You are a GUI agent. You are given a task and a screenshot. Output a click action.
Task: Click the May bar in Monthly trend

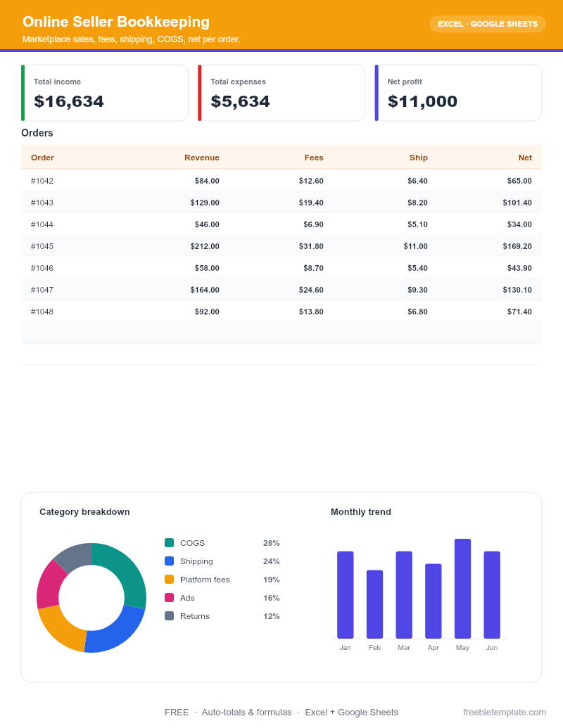[x=462, y=588]
